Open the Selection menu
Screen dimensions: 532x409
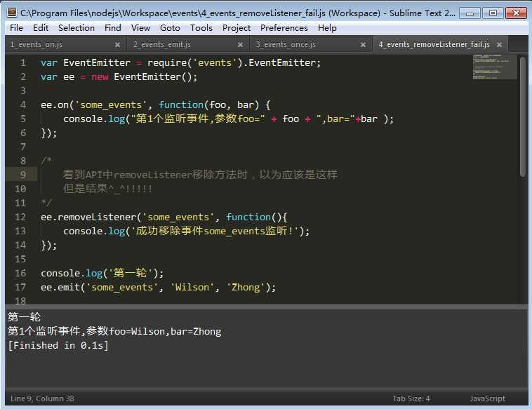coord(77,28)
